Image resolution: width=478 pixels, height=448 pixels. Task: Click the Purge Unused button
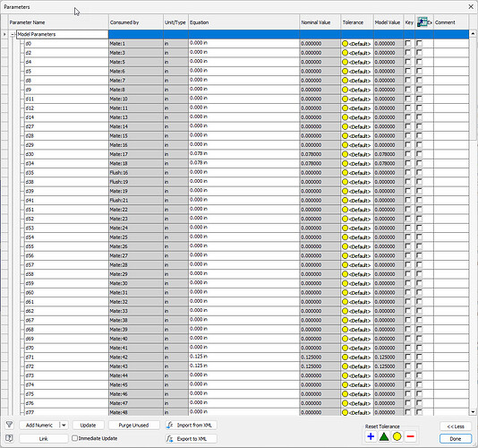coord(134,425)
